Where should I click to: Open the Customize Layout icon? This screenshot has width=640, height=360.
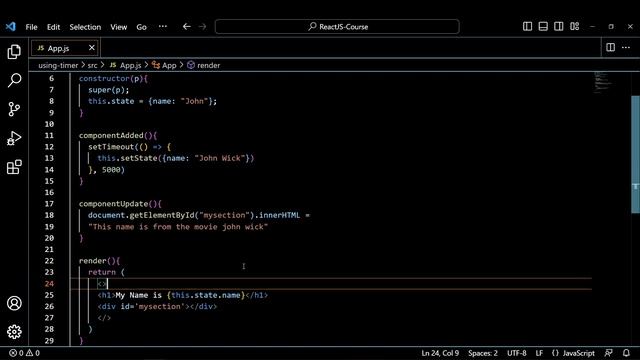tap(575, 27)
